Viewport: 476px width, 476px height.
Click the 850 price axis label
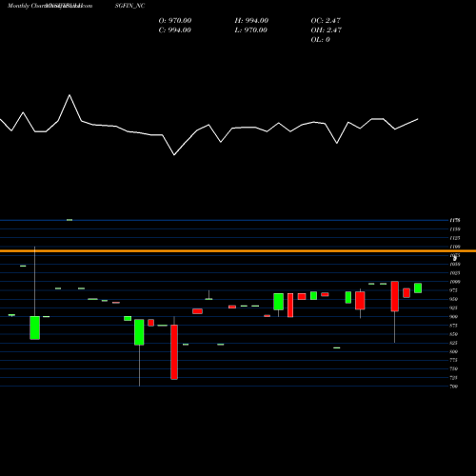coord(454,334)
